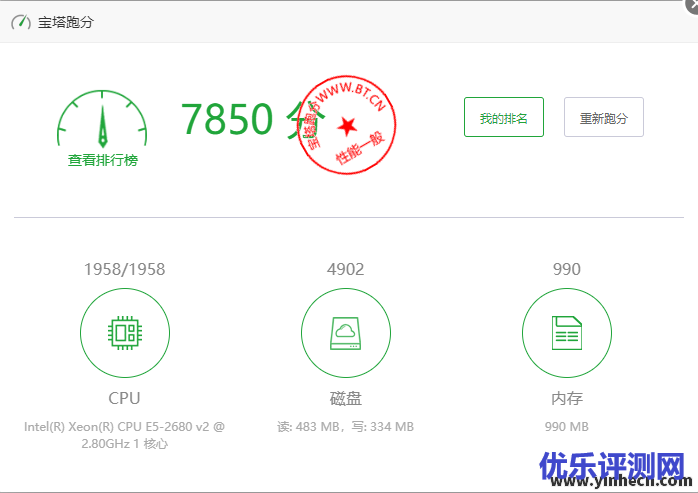Click the circular memory document icon

pos(566,333)
